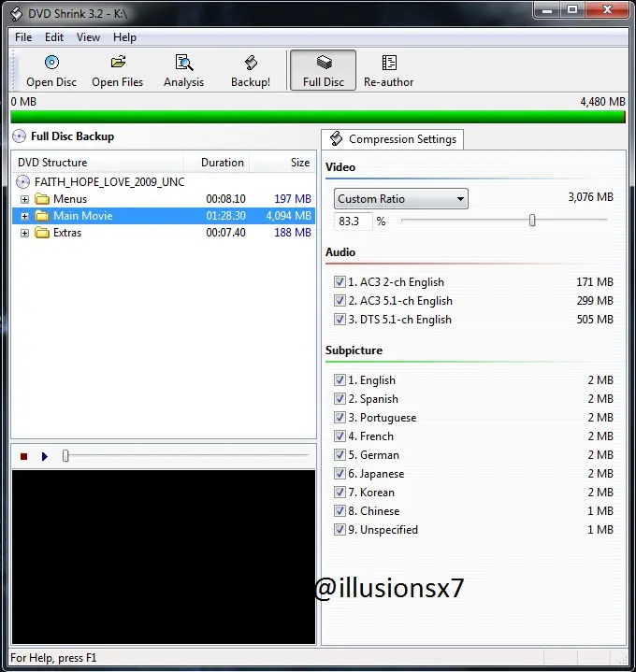Toggle the Korean subpicture checkbox
The image size is (636, 672).
(x=340, y=492)
